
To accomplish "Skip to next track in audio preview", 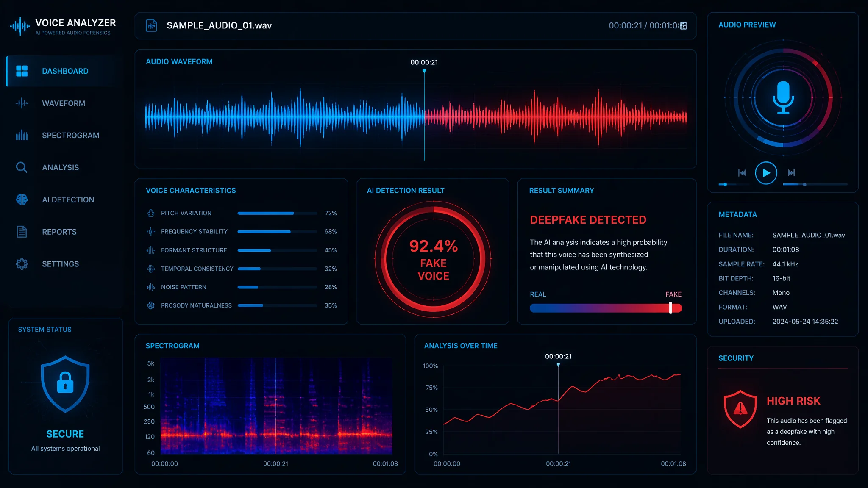I will pyautogui.click(x=791, y=173).
